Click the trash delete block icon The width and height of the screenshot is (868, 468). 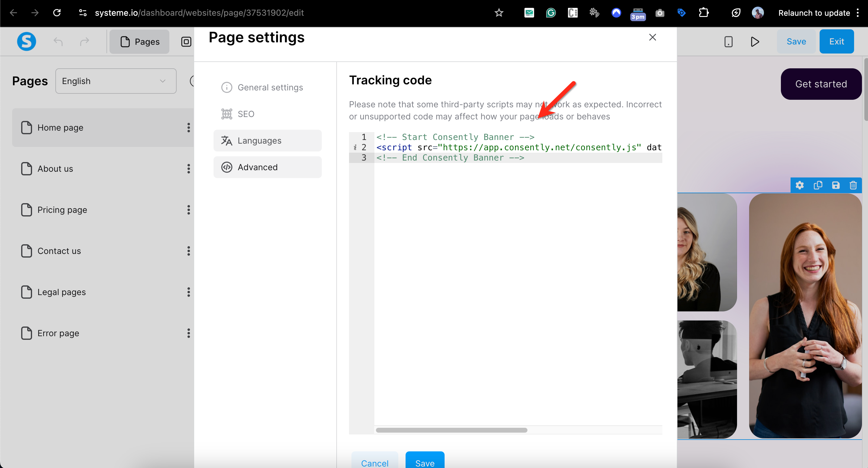click(x=853, y=185)
